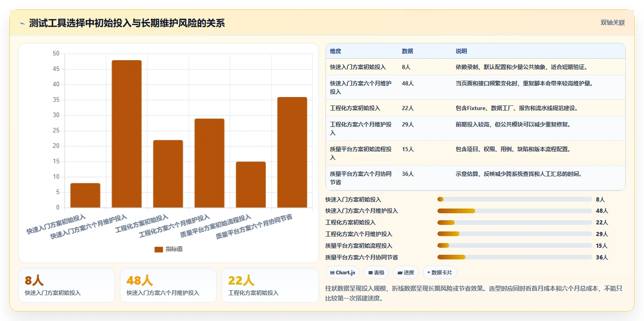The width and height of the screenshot is (644, 321).
Task: Click table cell 质量平台方案六个月协同节省
Action: (361, 178)
